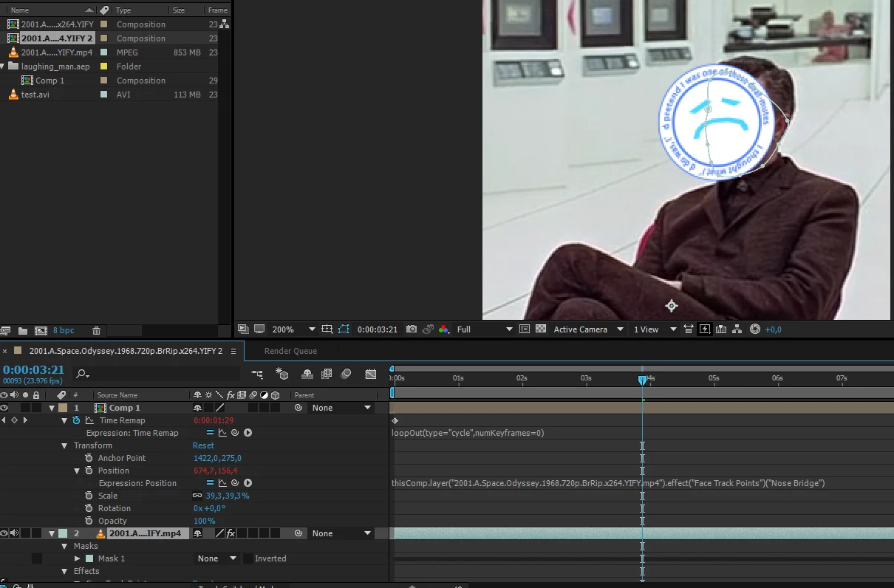The height and width of the screenshot is (588, 894).
Task: Toggle the Fast Previews lightning icon
Action: tap(704, 329)
